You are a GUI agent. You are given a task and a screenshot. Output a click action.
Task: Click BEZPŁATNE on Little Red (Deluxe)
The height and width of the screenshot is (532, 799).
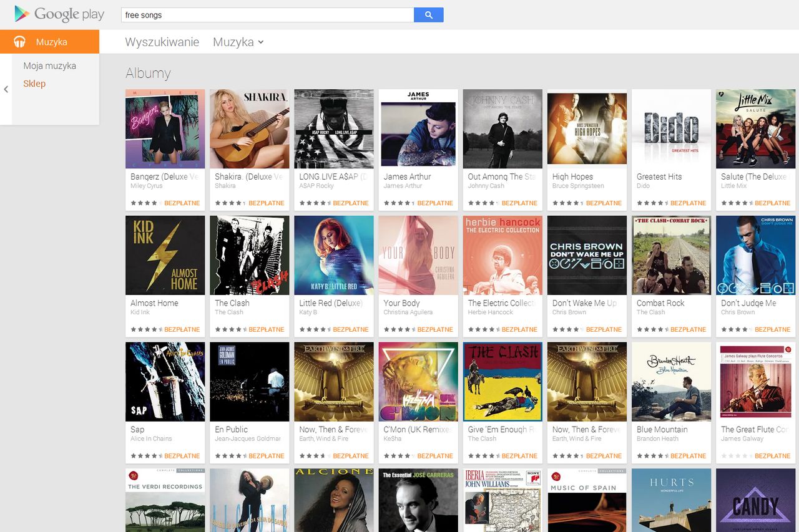click(x=351, y=330)
